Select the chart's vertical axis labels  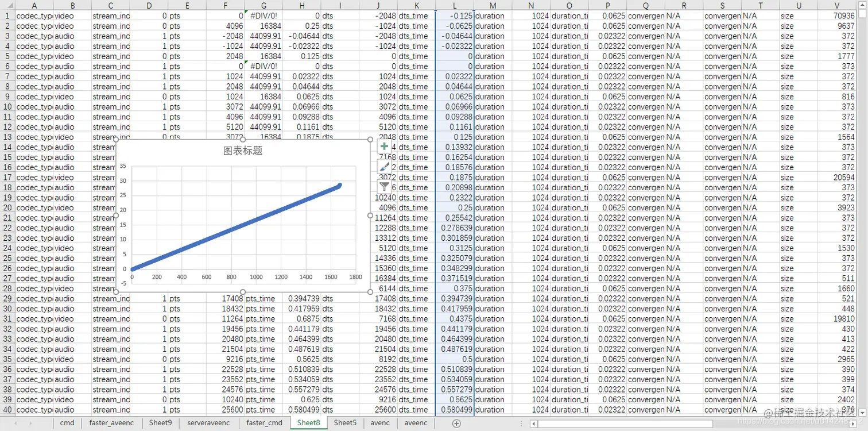click(x=123, y=224)
